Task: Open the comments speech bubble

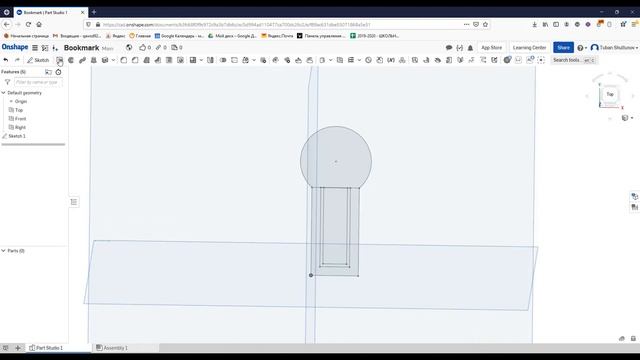Action: click(449, 48)
